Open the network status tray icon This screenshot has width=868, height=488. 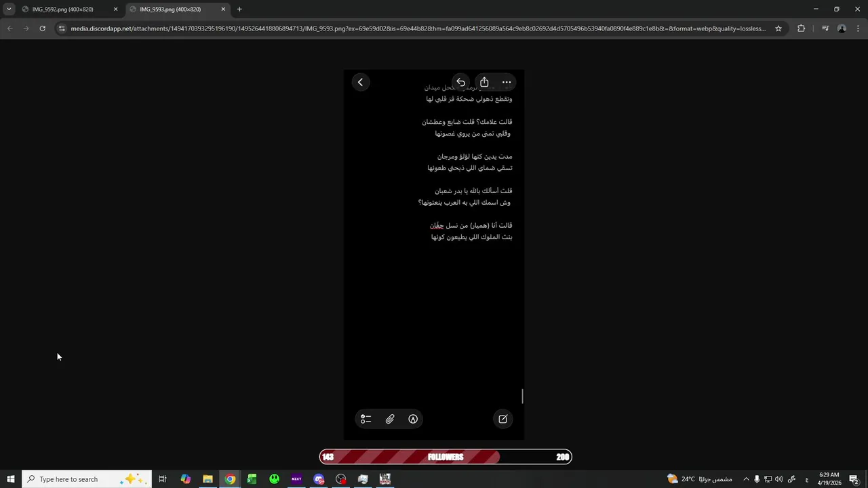coord(768,479)
